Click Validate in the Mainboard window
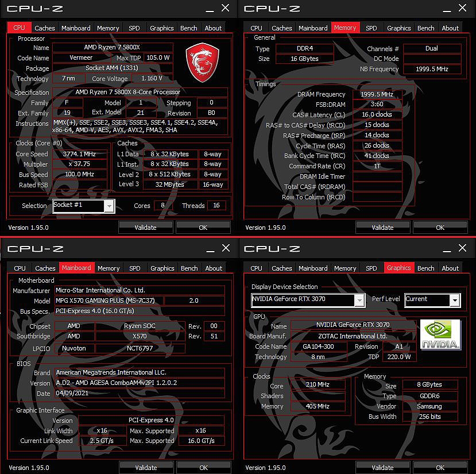This screenshot has height=474, width=476. click(x=146, y=468)
